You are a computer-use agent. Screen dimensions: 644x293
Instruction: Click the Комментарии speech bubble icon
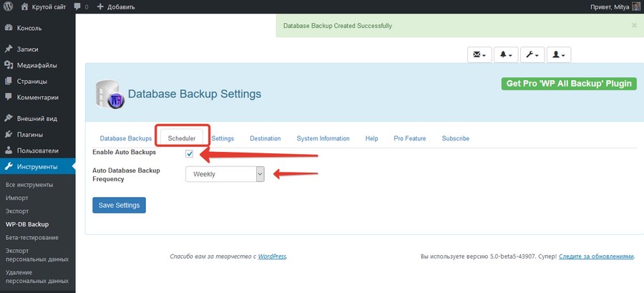pos(8,97)
